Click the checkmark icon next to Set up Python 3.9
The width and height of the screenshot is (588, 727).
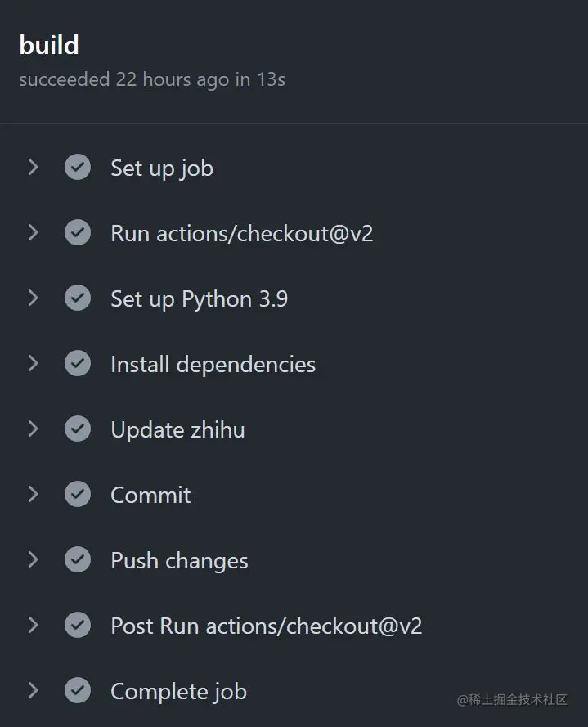tap(78, 298)
